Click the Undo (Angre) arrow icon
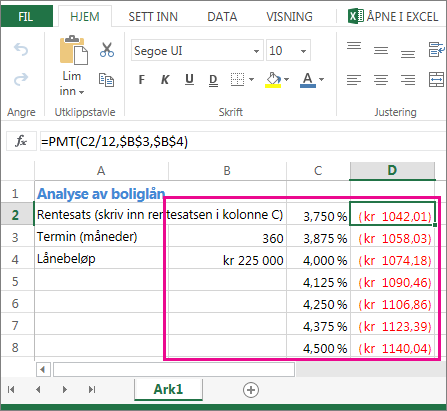This screenshot has height=411, width=447. point(21,50)
